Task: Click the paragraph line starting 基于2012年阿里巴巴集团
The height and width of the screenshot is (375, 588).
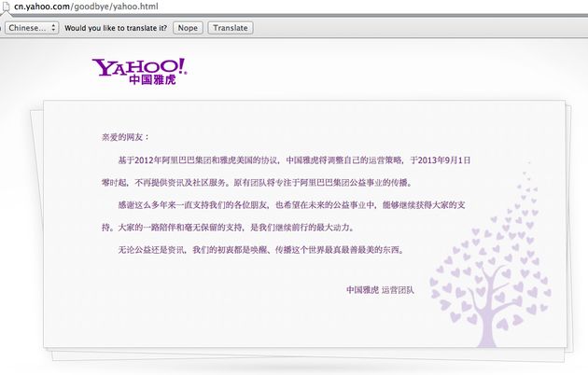Action: (294, 160)
